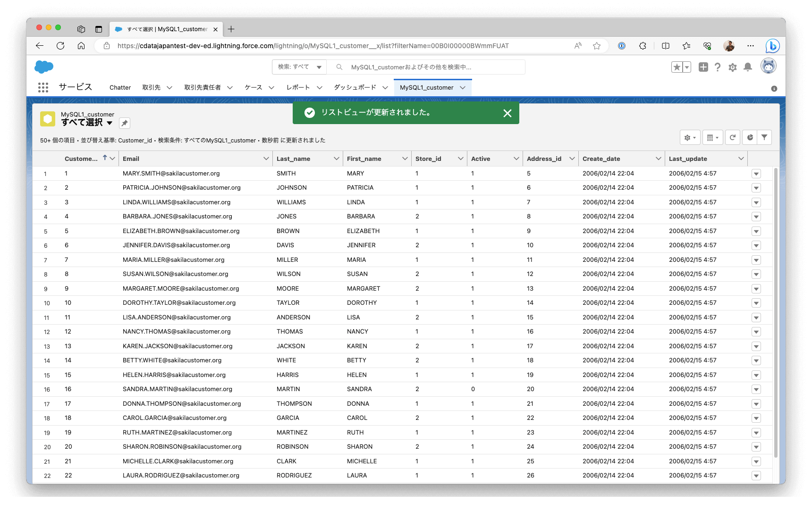Open the tab actions workspace icon
Screen dimensions: 812x519
click(x=81, y=29)
